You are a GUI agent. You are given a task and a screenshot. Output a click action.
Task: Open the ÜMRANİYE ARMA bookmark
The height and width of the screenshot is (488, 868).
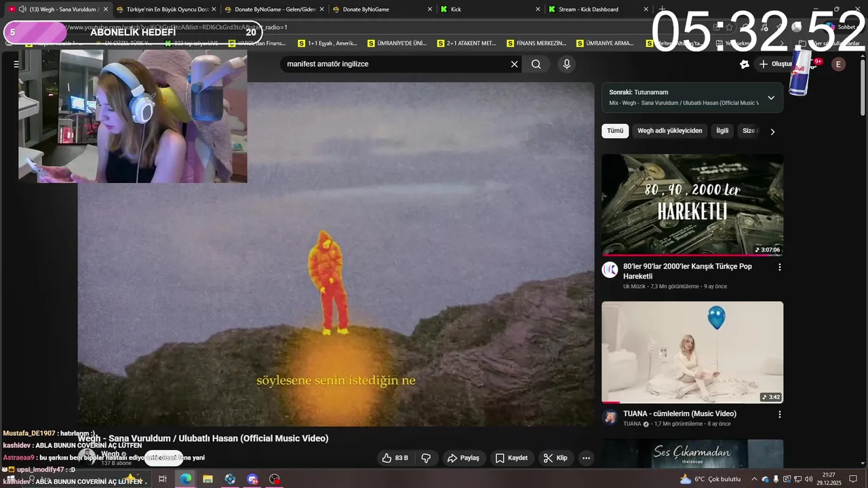coord(605,43)
